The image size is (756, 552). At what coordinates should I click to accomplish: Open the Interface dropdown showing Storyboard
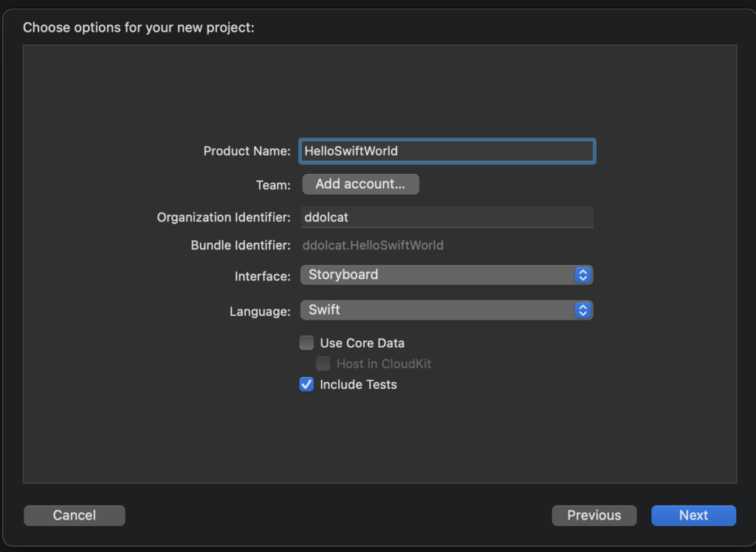(437, 275)
